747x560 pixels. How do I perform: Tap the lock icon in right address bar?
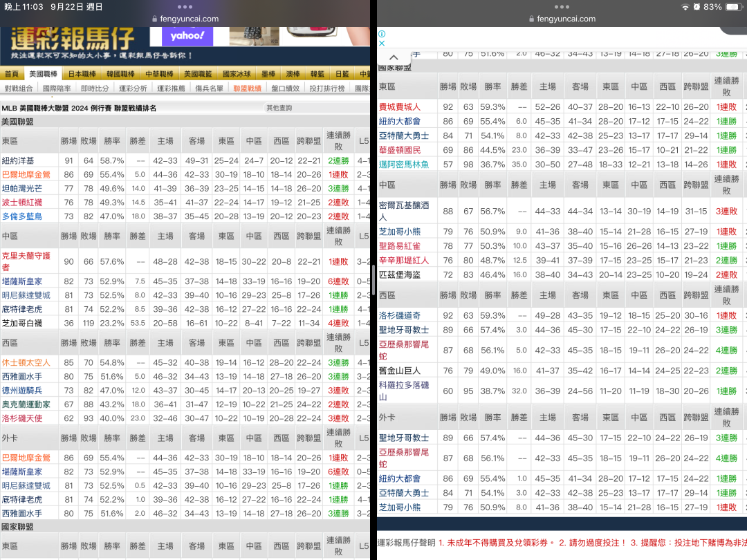coord(531,19)
